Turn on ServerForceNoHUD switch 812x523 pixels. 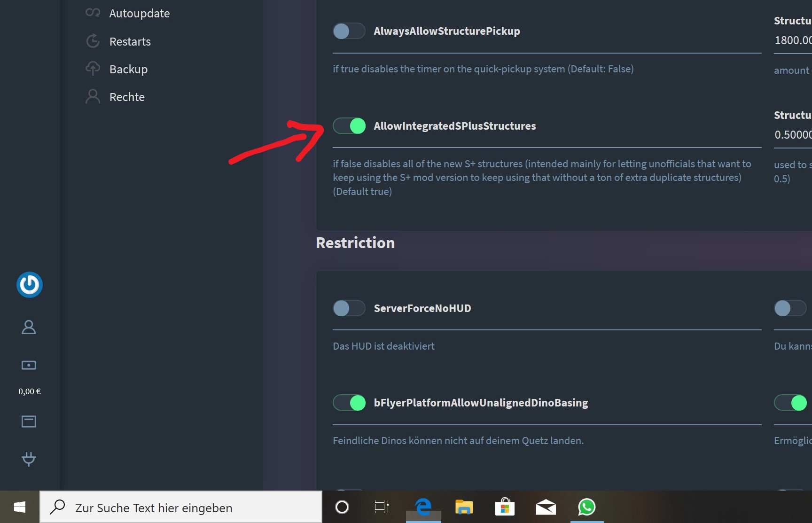(349, 308)
